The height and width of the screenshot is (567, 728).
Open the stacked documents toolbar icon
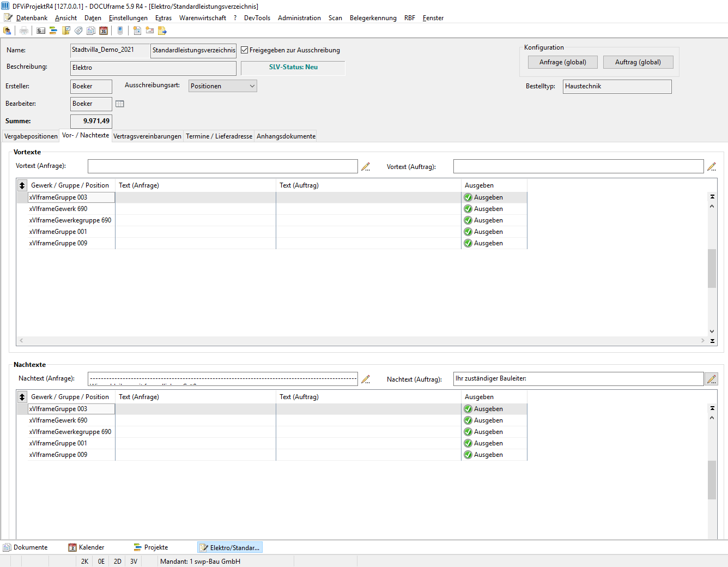click(91, 31)
